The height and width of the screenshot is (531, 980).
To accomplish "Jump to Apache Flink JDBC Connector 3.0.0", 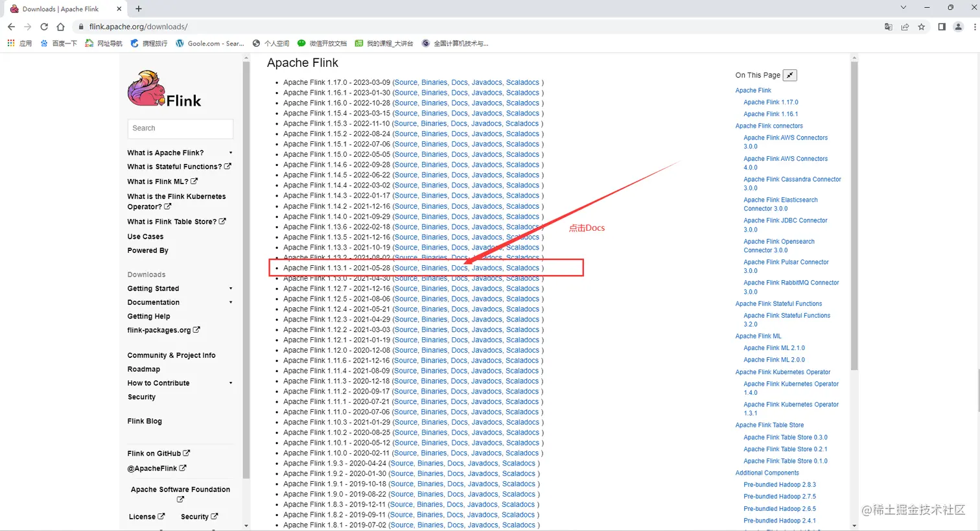I will click(x=786, y=225).
